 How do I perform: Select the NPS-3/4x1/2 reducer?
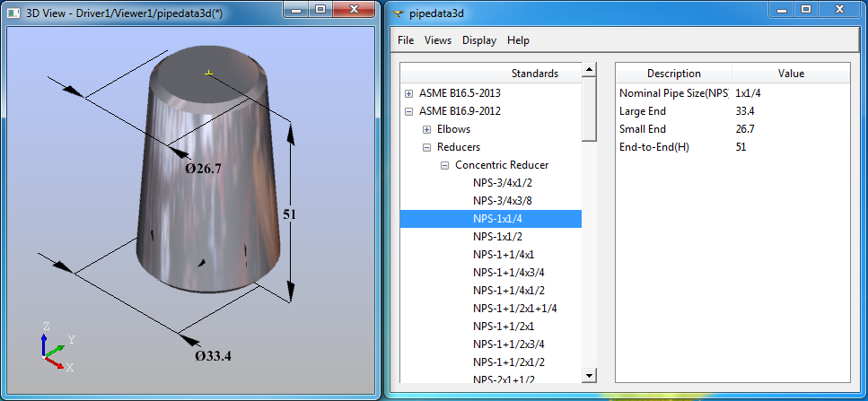click(503, 183)
